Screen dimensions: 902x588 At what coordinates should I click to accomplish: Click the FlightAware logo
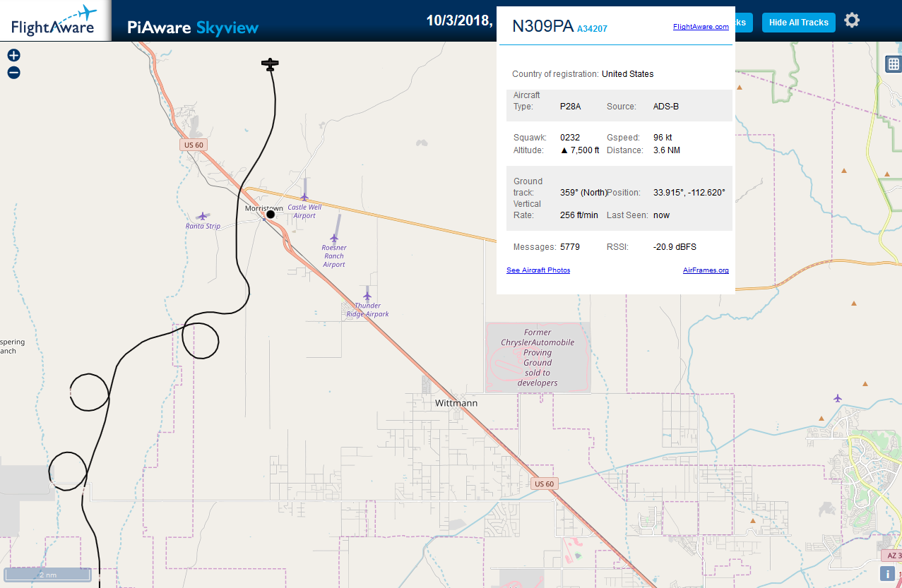pyautogui.click(x=55, y=20)
